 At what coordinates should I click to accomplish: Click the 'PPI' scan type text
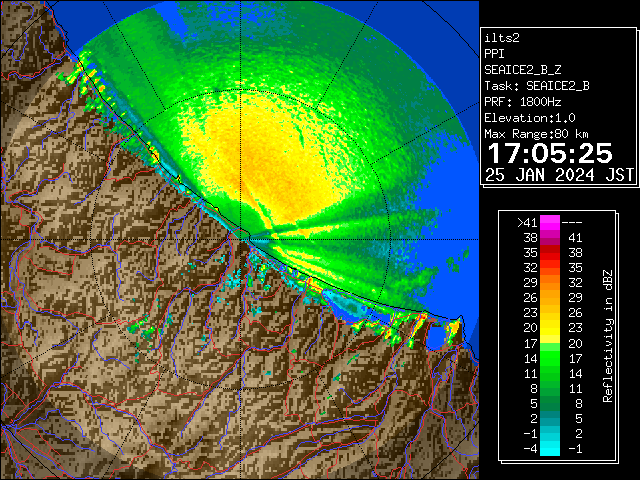coord(494,54)
